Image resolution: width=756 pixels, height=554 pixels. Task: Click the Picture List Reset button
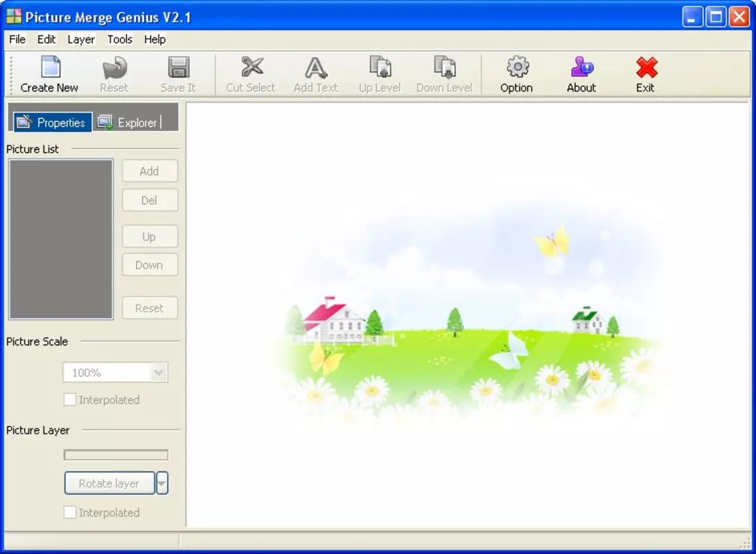point(150,308)
